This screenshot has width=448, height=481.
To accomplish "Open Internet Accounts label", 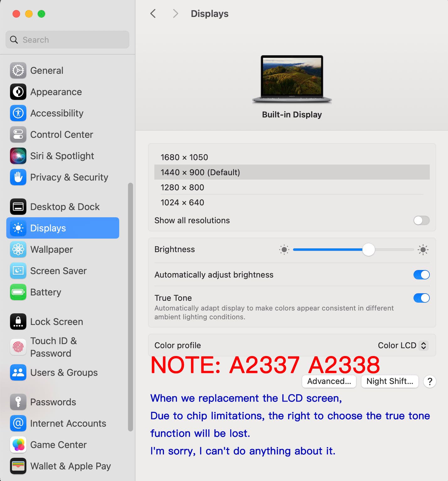I will point(68,423).
